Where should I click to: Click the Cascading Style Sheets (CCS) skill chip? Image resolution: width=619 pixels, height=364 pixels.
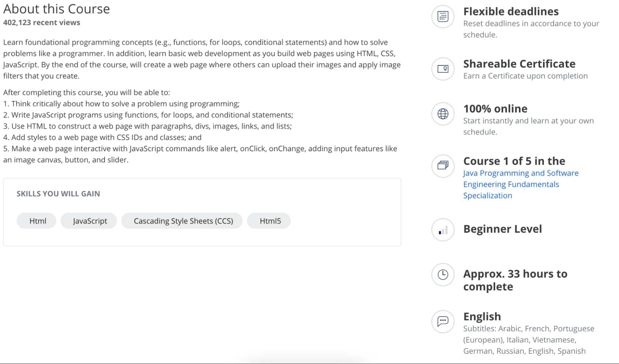182,221
